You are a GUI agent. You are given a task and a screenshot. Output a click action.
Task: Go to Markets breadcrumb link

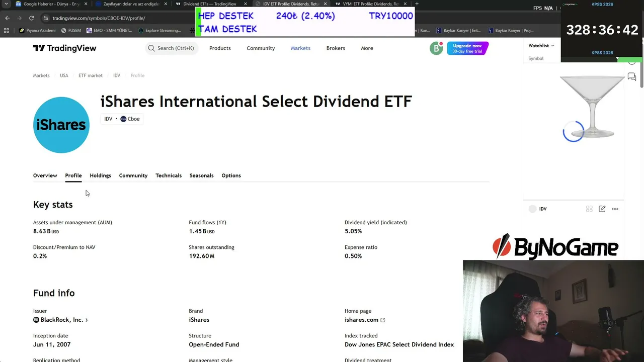pyautogui.click(x=41, y=75)
